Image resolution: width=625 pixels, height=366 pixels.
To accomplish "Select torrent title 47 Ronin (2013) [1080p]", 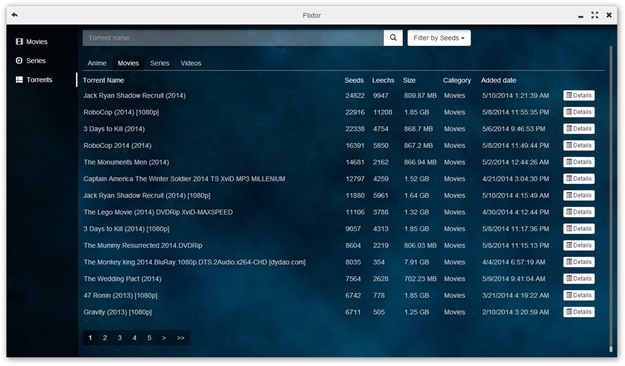I will pyautogui.click(x=120, y=295).
